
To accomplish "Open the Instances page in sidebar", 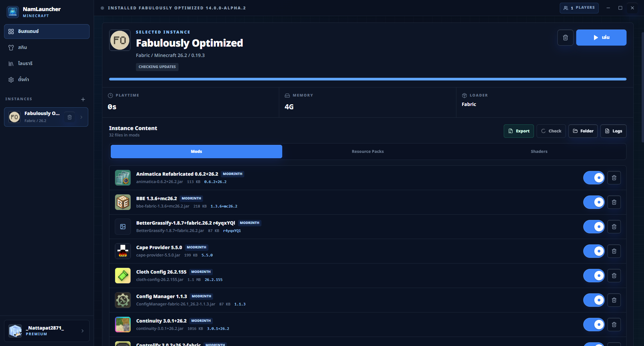I will pyautogui.click(x=47, y=32).
